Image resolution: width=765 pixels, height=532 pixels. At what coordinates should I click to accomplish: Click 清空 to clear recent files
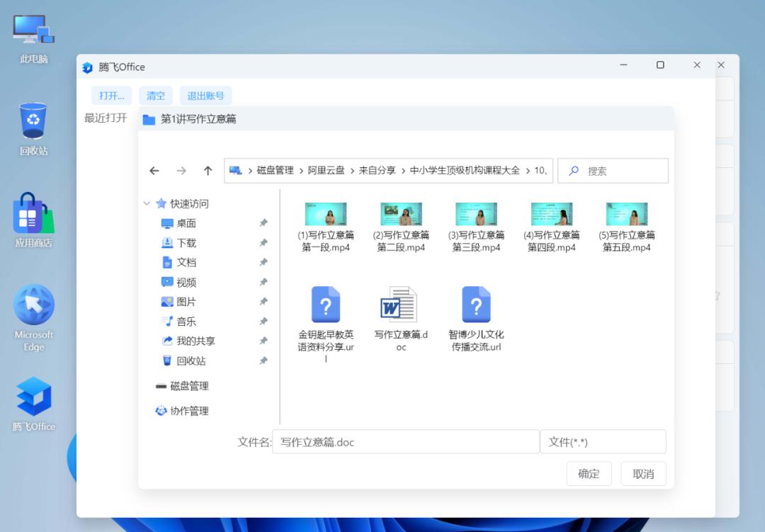click(156, 95)
